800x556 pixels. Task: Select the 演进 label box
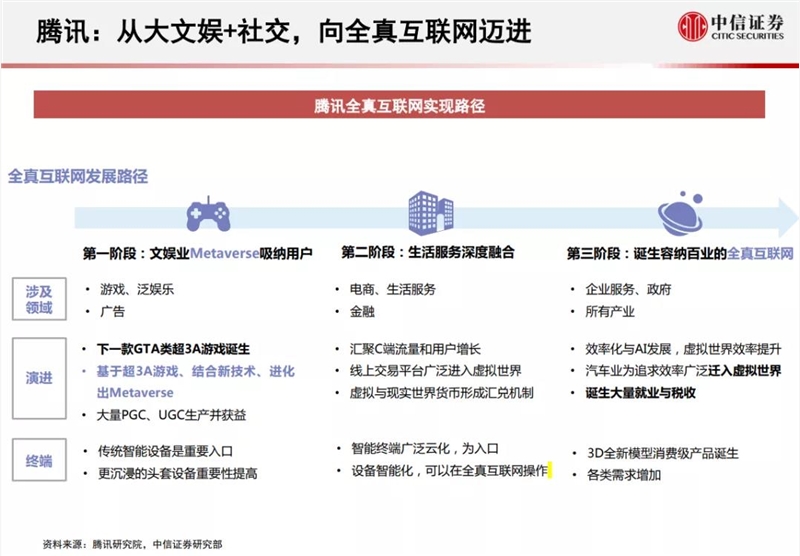click(x=38, y=379)
